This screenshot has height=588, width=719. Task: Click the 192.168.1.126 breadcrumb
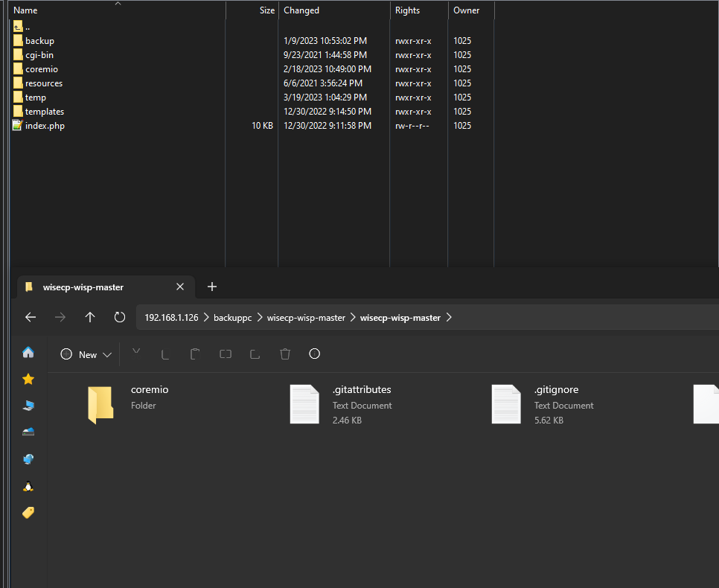tap(171, 317)
